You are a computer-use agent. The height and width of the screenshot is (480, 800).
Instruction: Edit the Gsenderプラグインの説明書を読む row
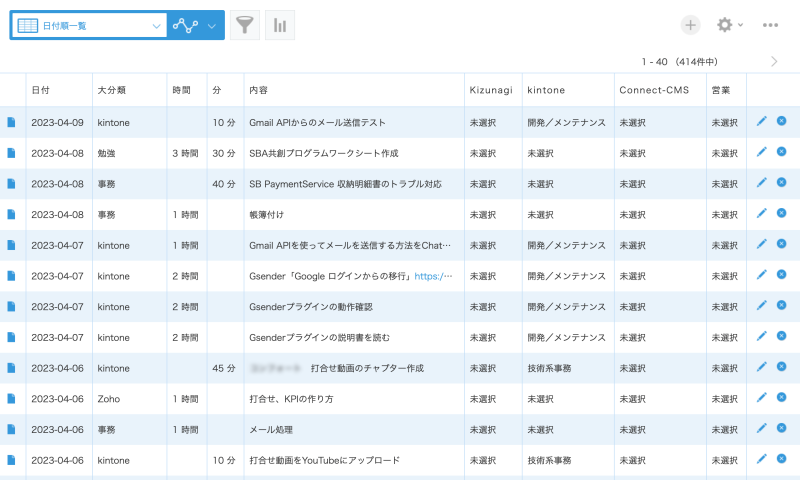[x=761, y=336]
